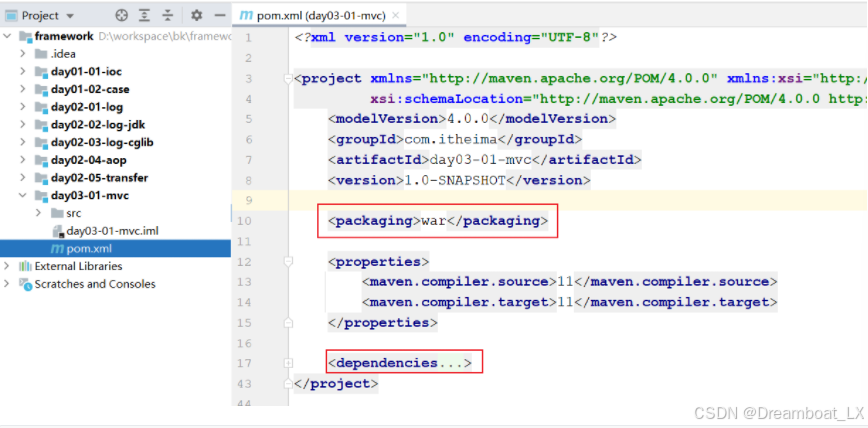Click the src folder icon
The image size is (868, 428).
click(57, 213)
